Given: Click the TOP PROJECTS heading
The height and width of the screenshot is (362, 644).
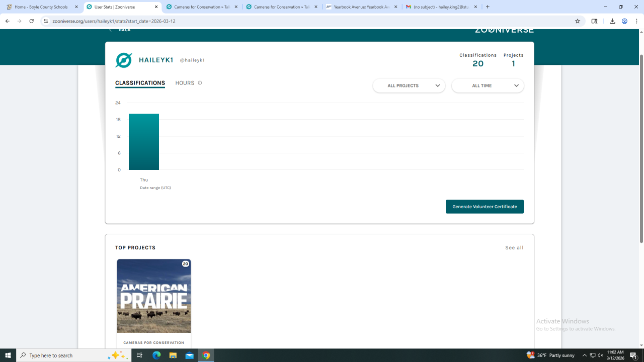Looking at the screenshot, I should [x=135, y=248].
